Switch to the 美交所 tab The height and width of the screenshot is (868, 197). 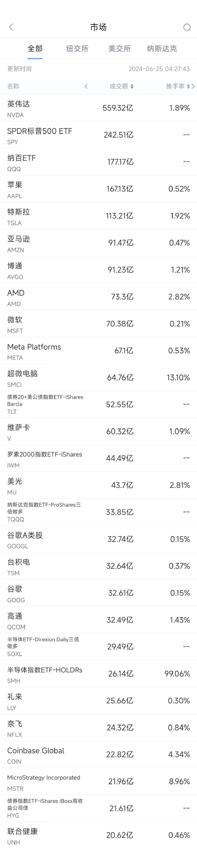(x=120, y=49)
